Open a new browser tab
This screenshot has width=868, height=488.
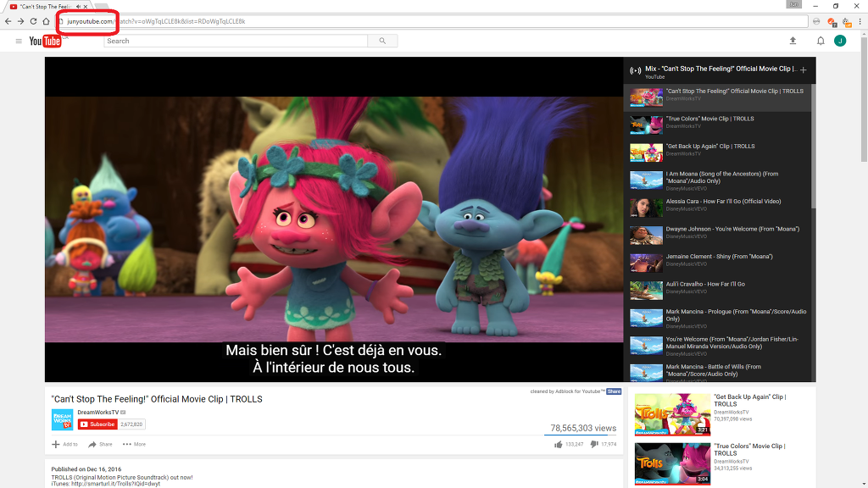102,7
